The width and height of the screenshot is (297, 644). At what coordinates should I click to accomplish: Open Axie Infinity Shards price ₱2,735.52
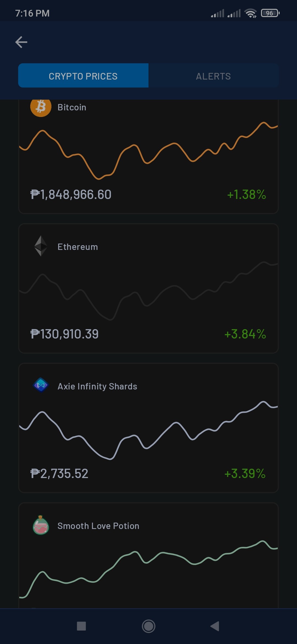pos(59,473)
